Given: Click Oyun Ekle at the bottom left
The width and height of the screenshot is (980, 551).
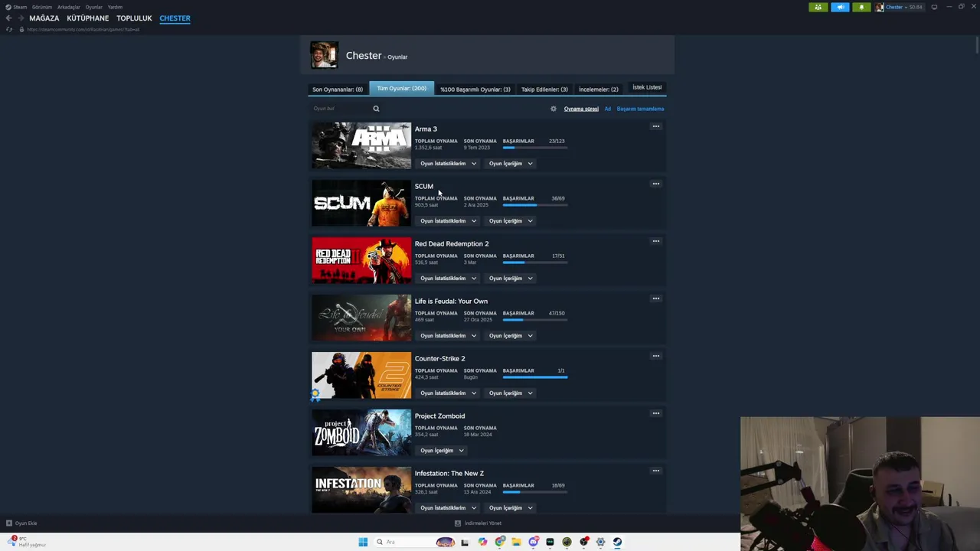Looking at the screenshot, I should coord(21,523).
